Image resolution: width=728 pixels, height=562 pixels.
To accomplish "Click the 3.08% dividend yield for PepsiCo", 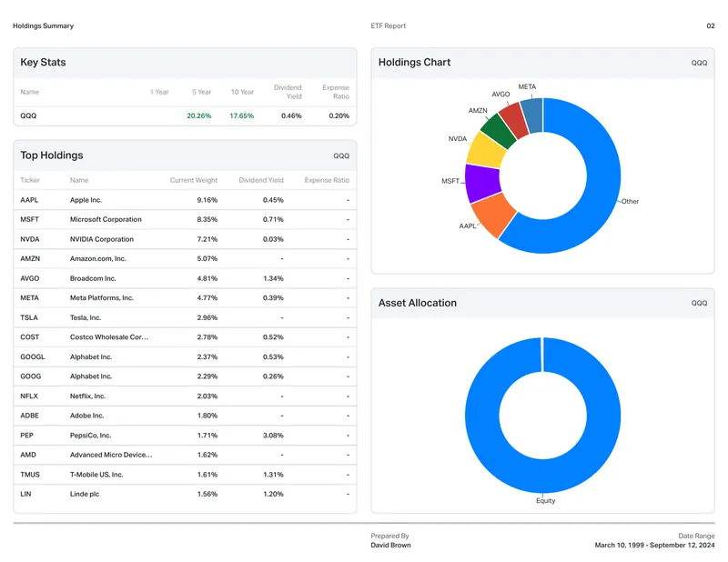I will pyautogui.click(x=273, y=436).
